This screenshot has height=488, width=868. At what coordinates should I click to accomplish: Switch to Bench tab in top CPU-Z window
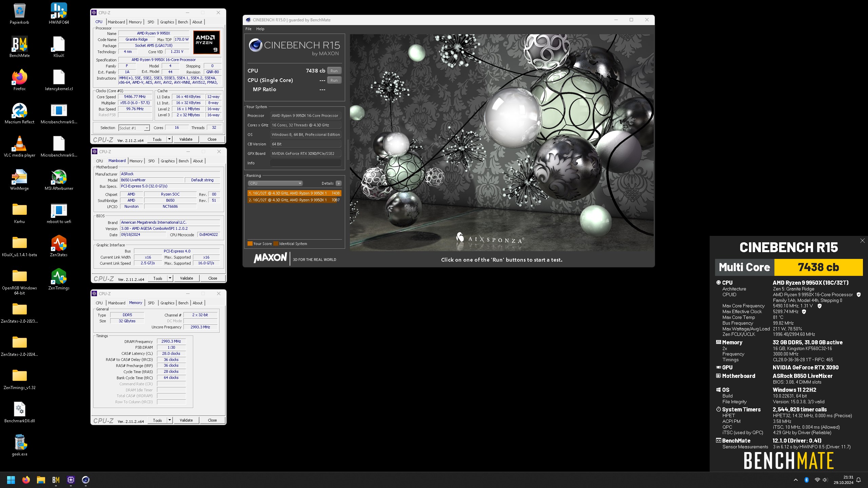pos(183,22)
